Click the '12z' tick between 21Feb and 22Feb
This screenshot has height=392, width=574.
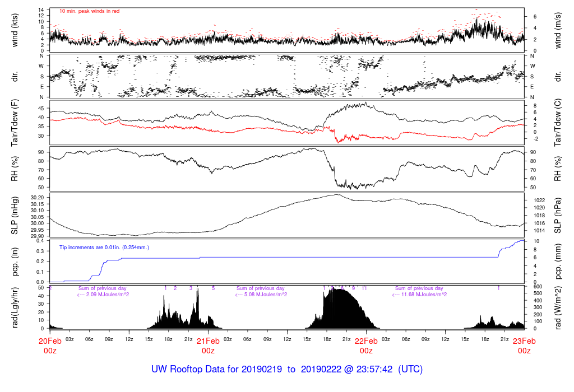(x=287, y=339)
